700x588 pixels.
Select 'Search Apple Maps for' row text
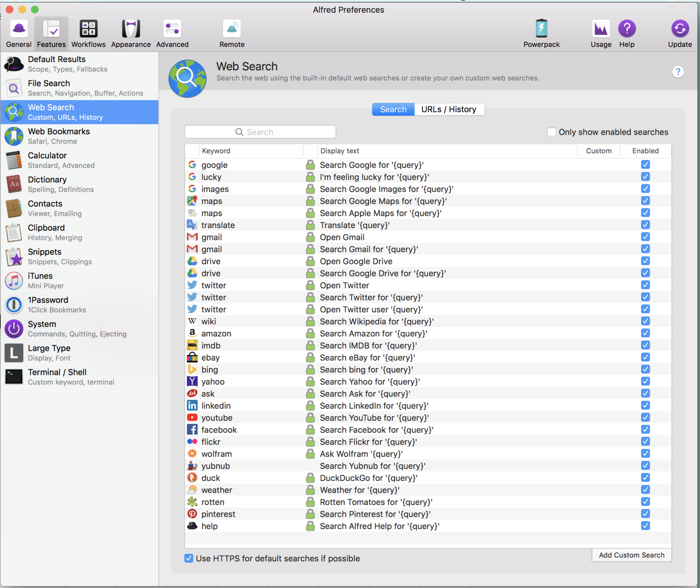tap(381, 213)
